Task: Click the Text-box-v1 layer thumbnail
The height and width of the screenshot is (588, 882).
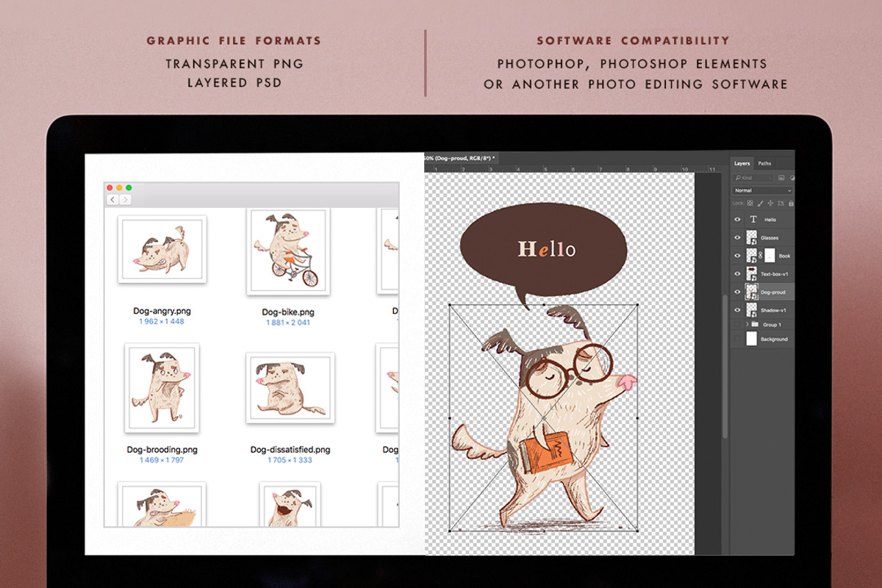Action: click(752, 274)
